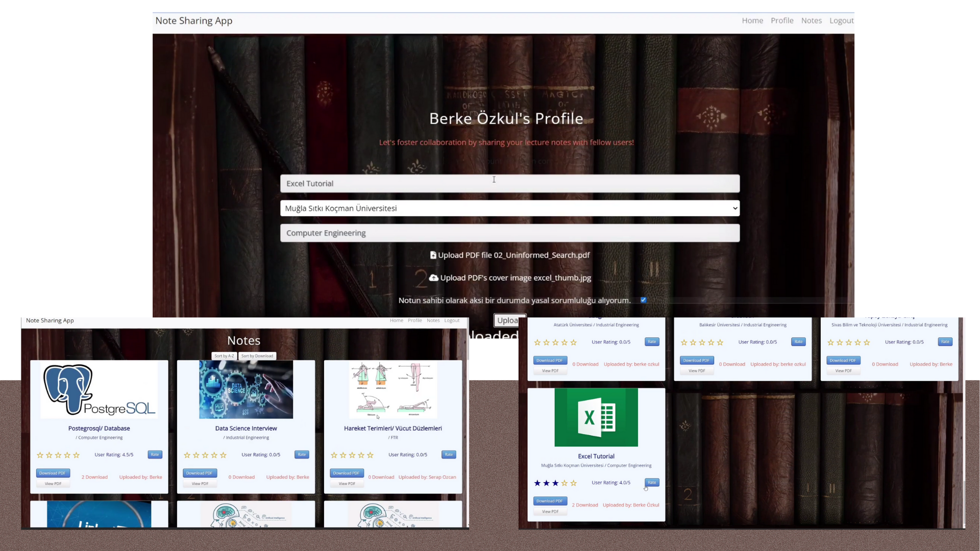Viewport: 980px width, 551px height.
Task: Open Notes in the small Notes window navbar
Action: click(x=433, y=320)
